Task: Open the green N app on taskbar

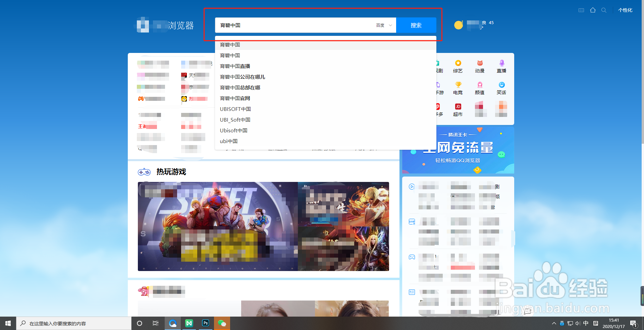Action: click(189, 323)
